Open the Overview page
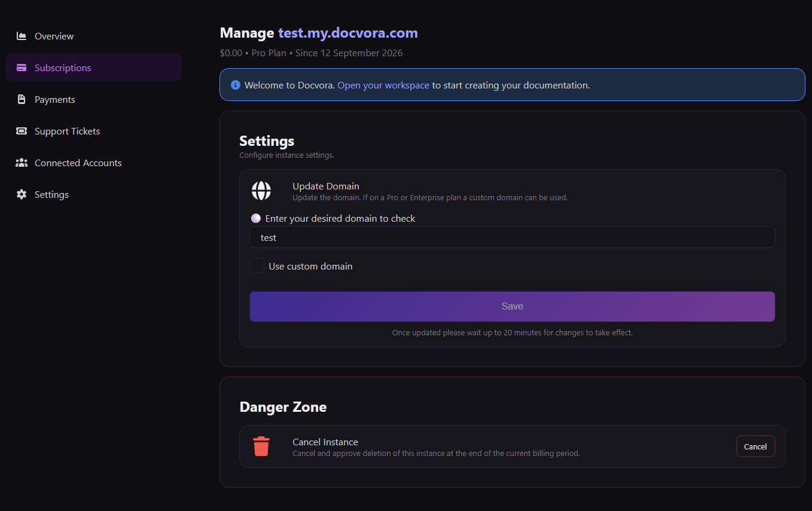Image resolution: width=812 pixels, height=511 pixels. [93, 36]
